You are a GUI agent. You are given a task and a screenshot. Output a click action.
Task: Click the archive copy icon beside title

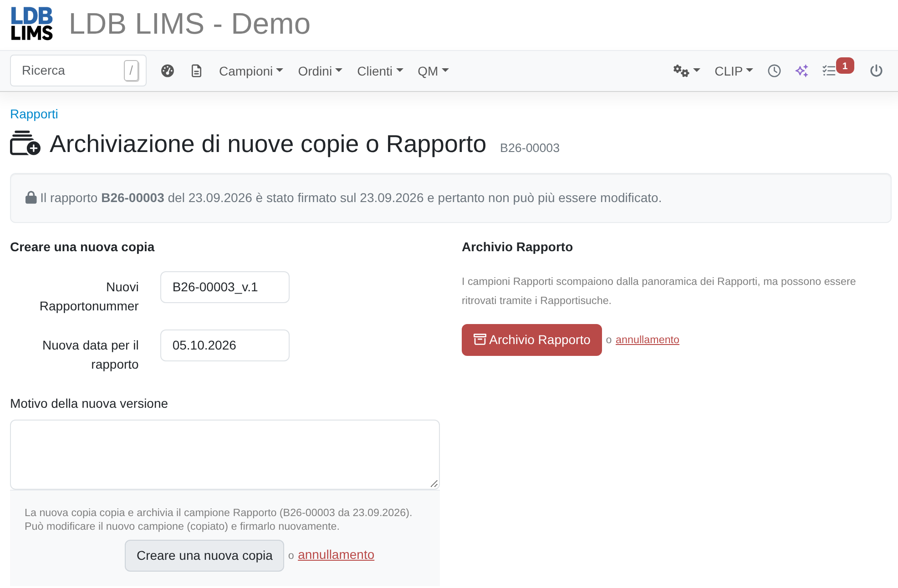25,143
